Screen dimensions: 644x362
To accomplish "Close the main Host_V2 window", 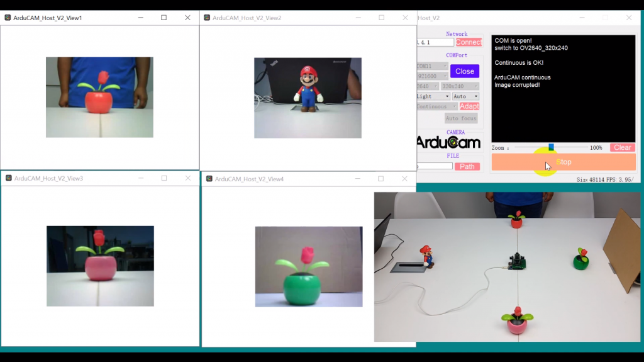I will (629, 18).
